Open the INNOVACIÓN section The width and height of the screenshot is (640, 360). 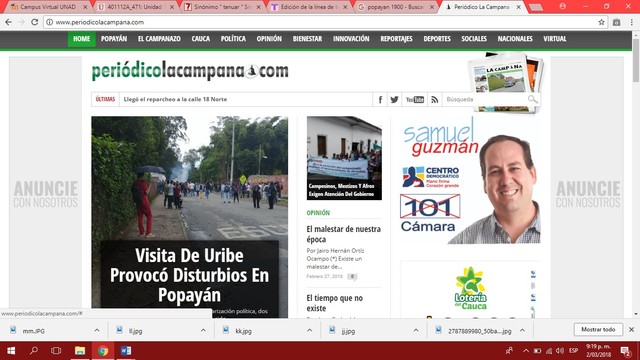(351, 39)
